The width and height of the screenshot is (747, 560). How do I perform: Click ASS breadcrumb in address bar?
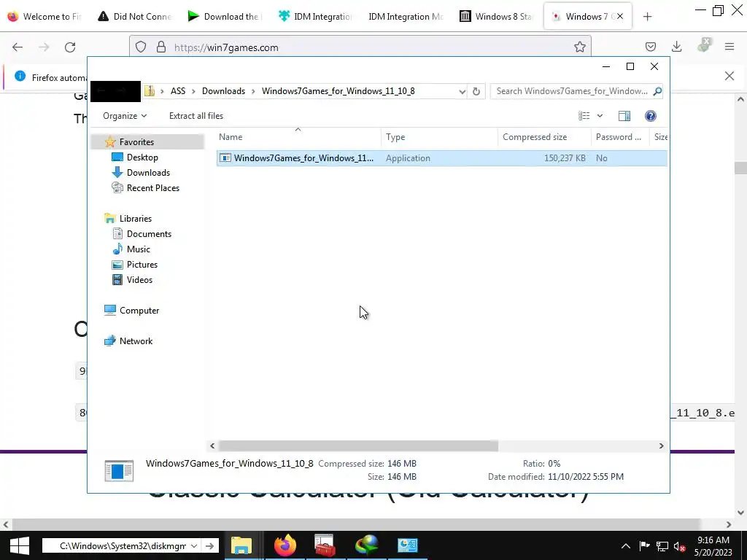[178, 91]
